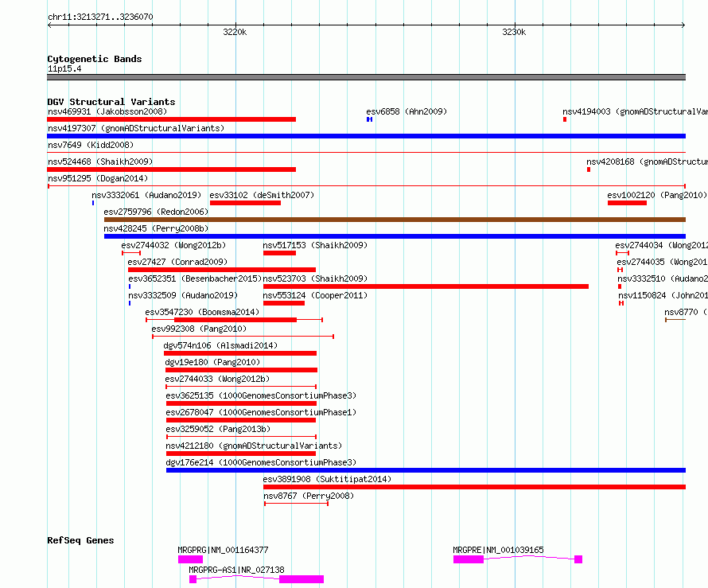
Task: Select the nsv8767 (Perry2008) bracket glyph
Action: (x=296, y=504)
